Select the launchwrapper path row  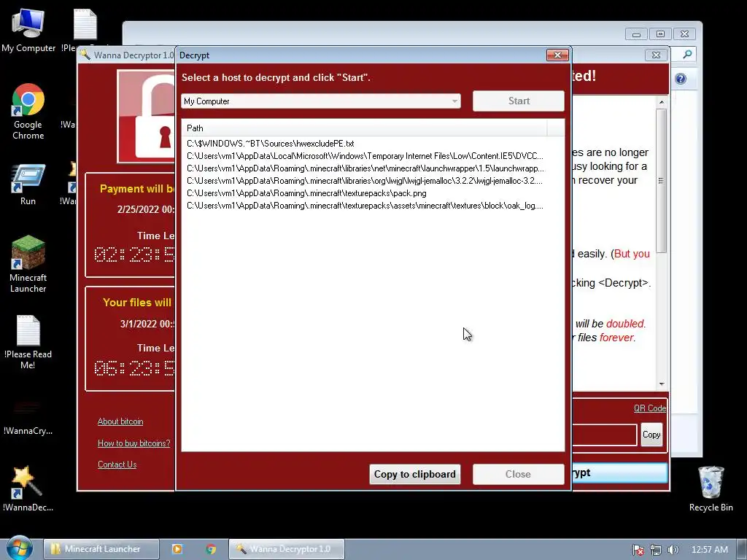point(365,168)
